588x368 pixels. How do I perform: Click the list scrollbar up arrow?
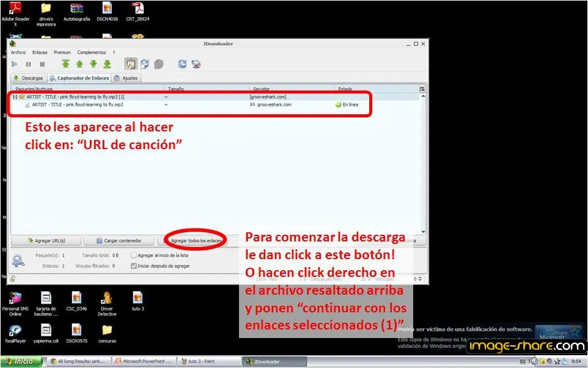pos(423,97)
